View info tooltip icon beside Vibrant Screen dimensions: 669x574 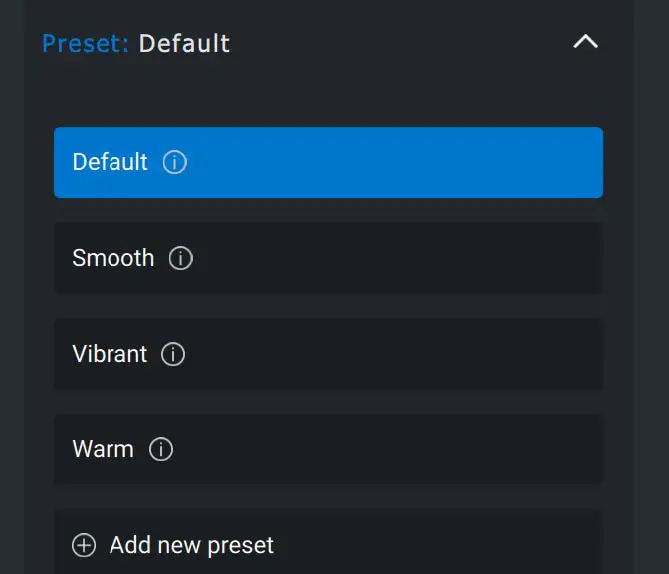click(x=173, y=354)
